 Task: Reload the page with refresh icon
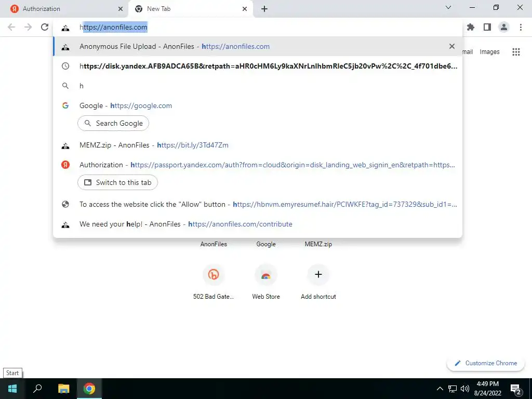(x=45, y=27)
